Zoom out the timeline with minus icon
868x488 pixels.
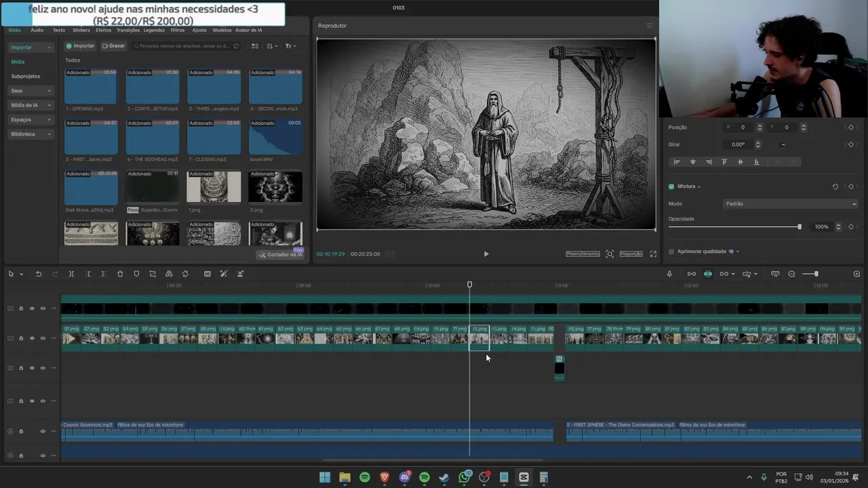[791, 274]
